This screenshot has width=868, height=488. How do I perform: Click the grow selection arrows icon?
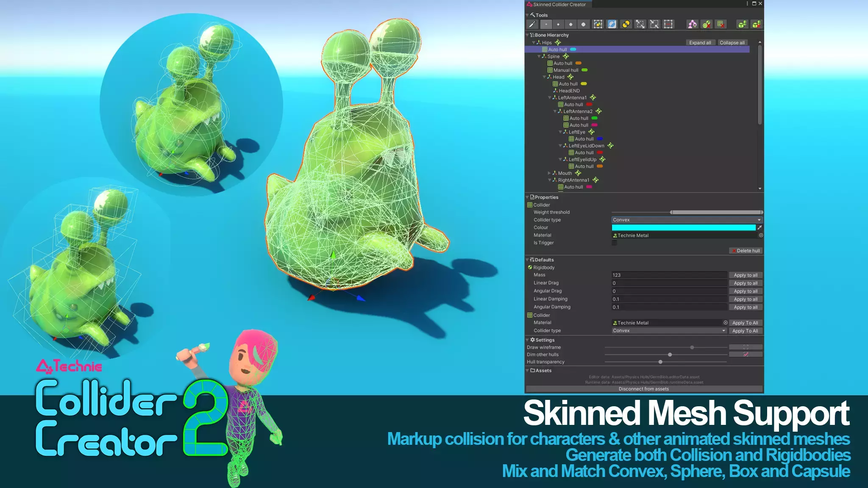pyautogui.click(x=640, y=25)
